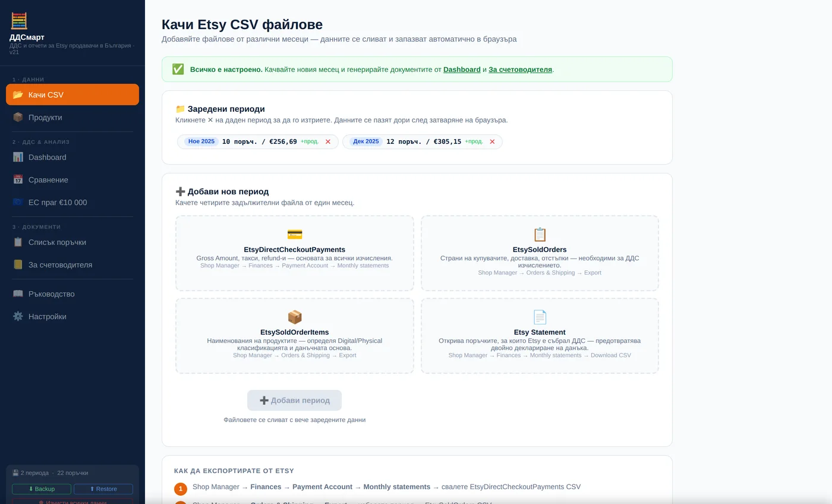832x504 pixels.
Task: Click the Добави период button
Action: tap(294, 400)
